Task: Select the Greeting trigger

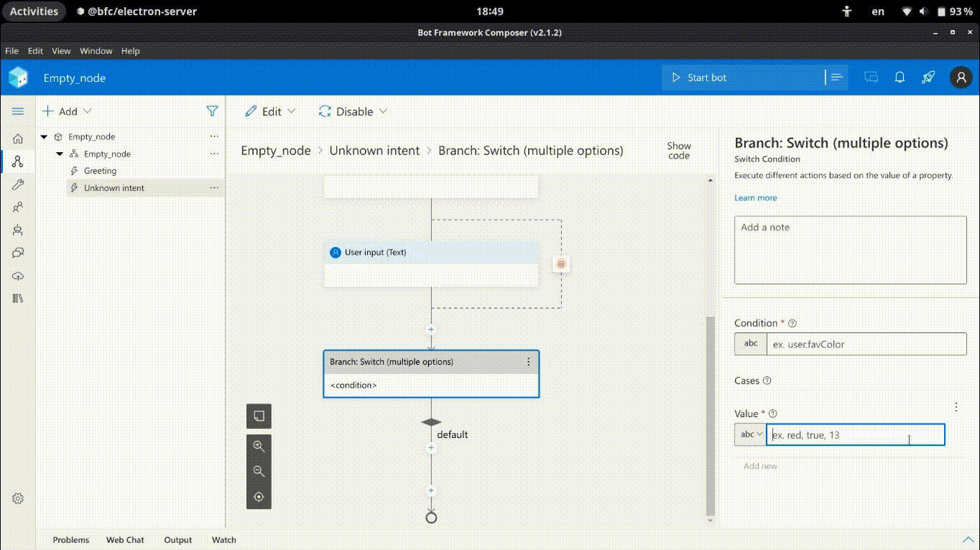Action: 100,171
